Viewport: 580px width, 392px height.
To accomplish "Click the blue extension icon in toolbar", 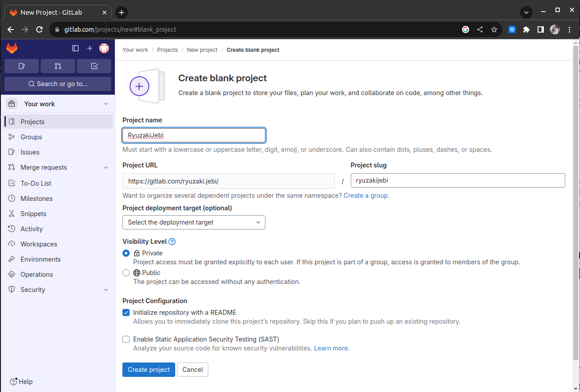I will 512,29.
